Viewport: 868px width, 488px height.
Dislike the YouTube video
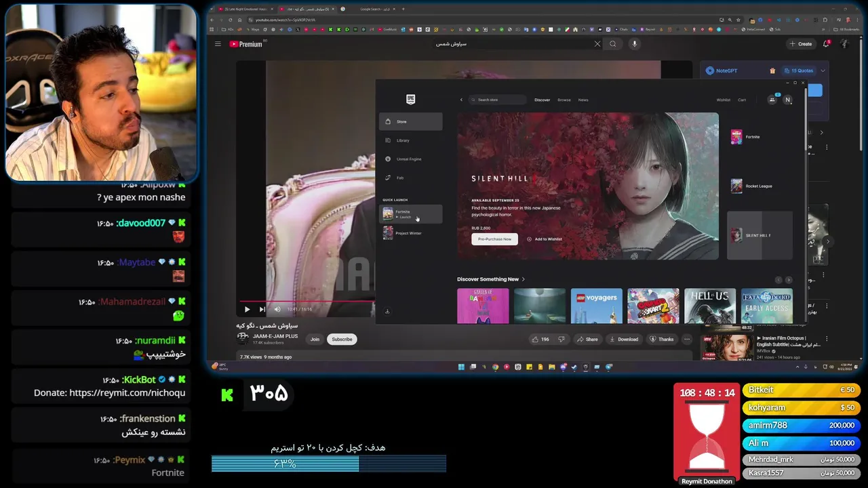coord(561,339)
